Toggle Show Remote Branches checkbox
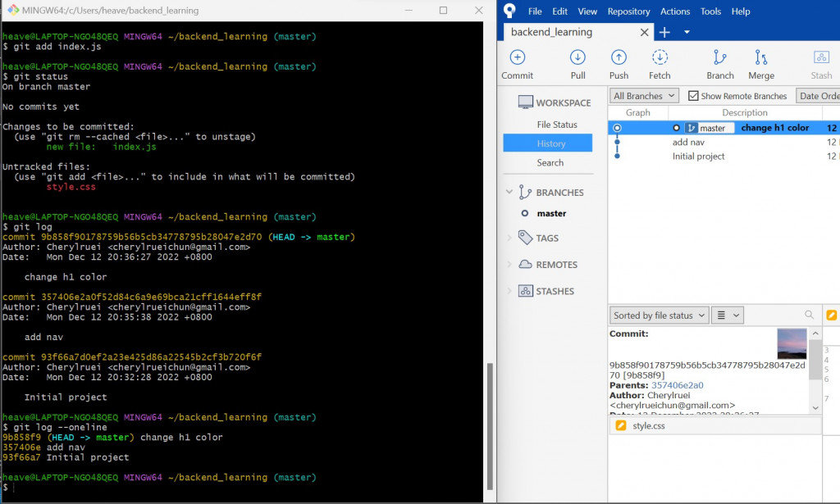 point(693,96)
